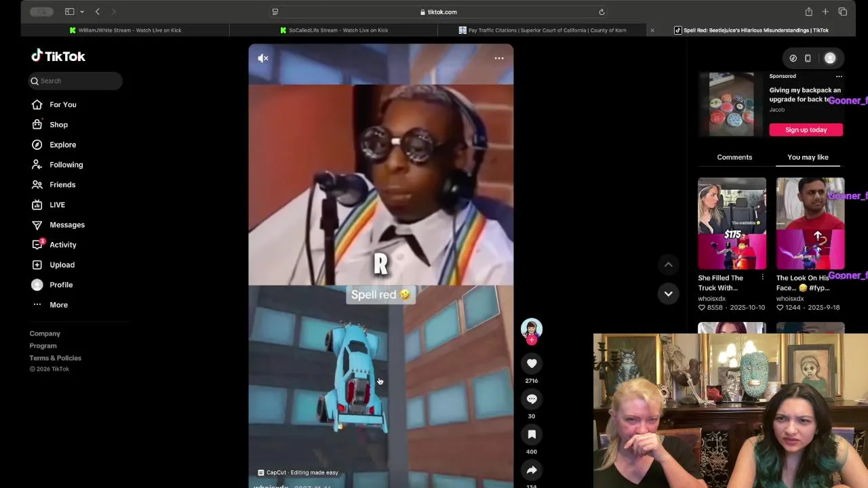Open the Profile page in sidebar
Screen dimensions: 868x488
click(52, 285)
